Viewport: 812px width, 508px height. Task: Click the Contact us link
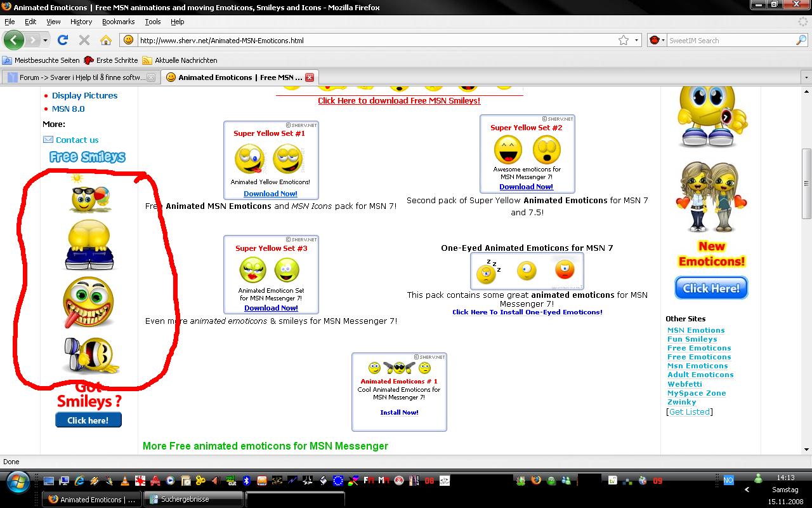[x=77, y=140]
